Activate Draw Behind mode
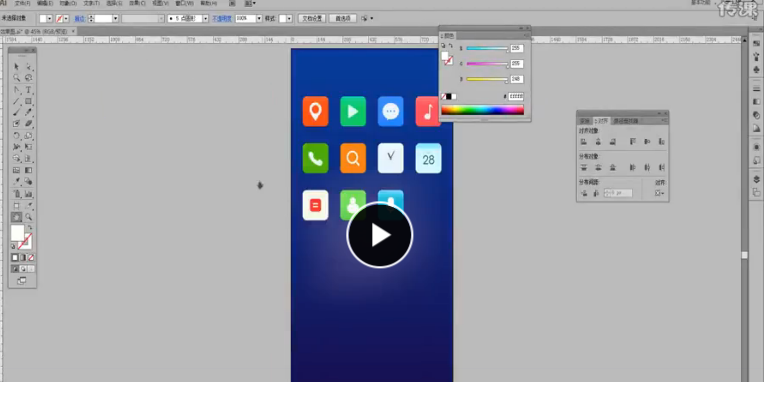Image resolution: width=764 pixels, height=405 pixels. (23, 269)
